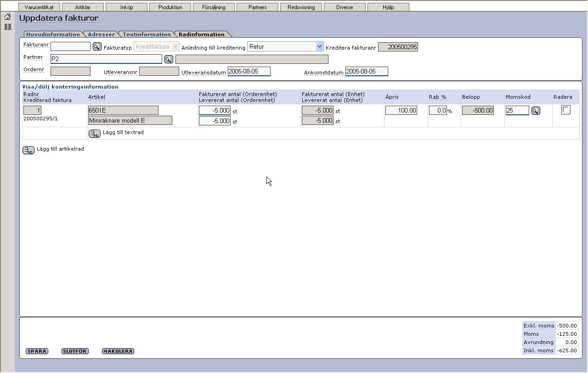Edit Levererat antal (Orderenhet) field
Image resolution: width=588 pixels, height=373 pixels.
pyautogui.click(x=215, y=121)
